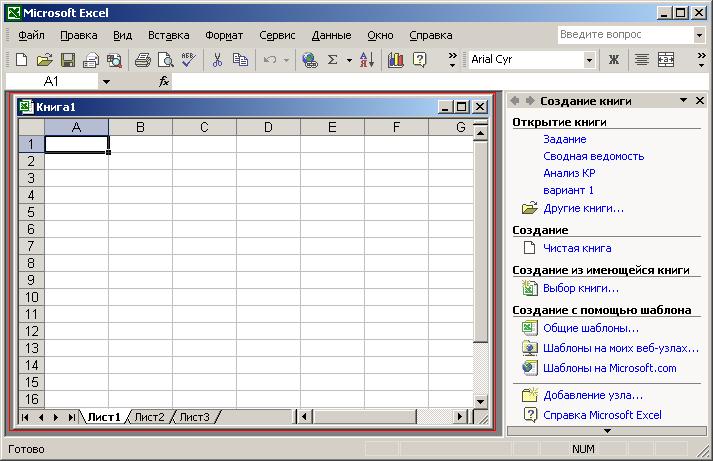Click the vertical scrollbar down arrow
The width and height of the screenshot is (713, 461).
tap(480, 401)
